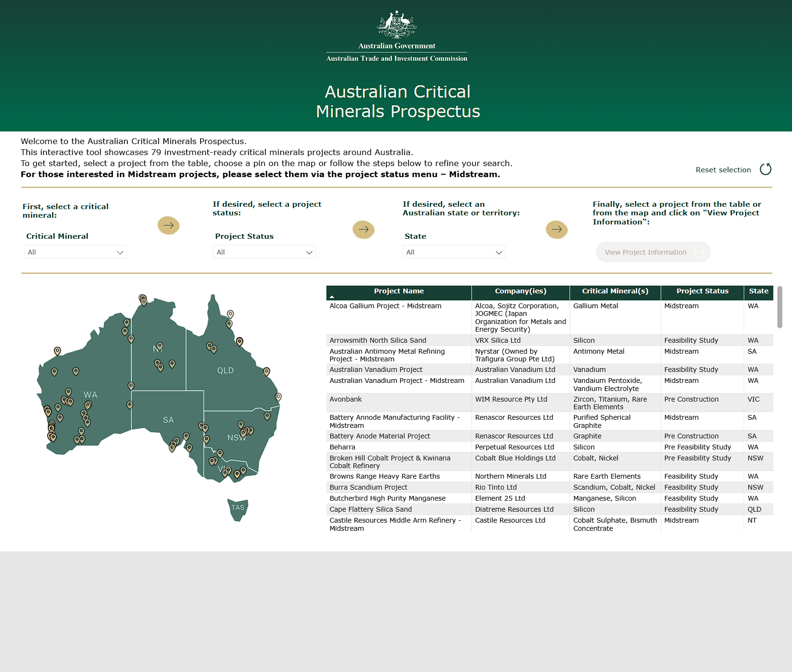Sort table by the Critical Mineral(s) column header
The width and height of the screenshot is (792, 672).
[615, 291]
